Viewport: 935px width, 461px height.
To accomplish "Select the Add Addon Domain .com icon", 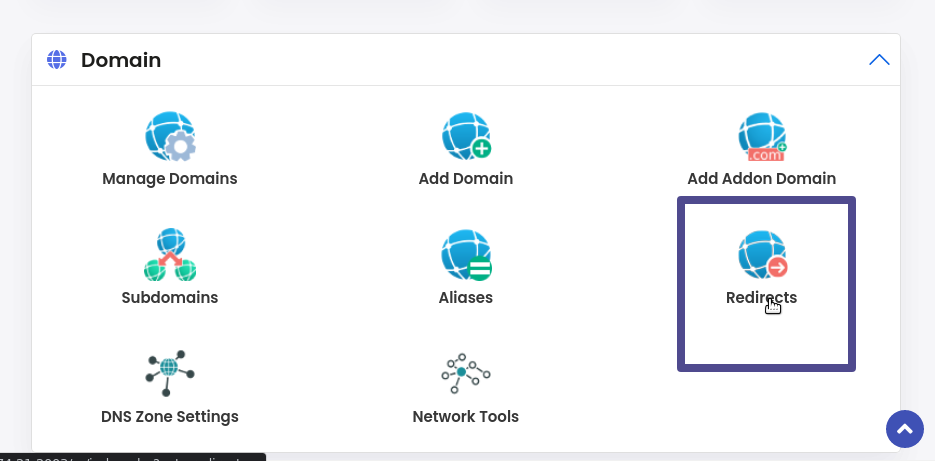I will (x=761, y=137).
